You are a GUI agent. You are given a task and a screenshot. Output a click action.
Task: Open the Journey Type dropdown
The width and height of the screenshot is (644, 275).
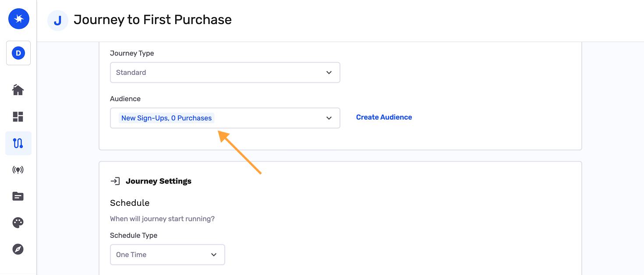225,72
